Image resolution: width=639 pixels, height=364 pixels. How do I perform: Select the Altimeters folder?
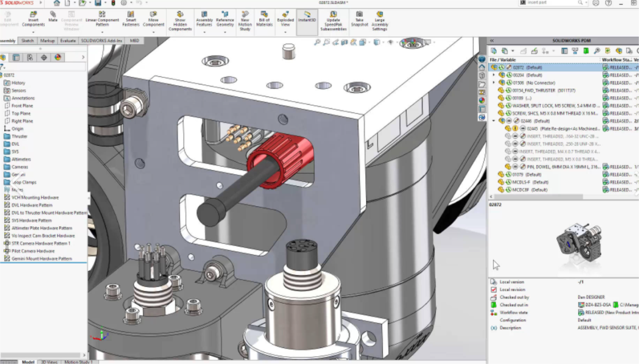coord(17,159)
